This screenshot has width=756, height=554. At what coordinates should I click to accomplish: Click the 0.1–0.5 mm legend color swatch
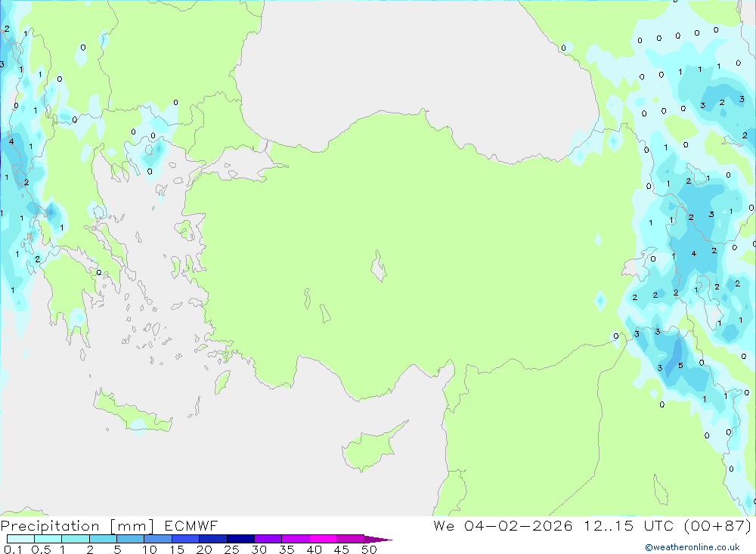[x=20, y=539]
